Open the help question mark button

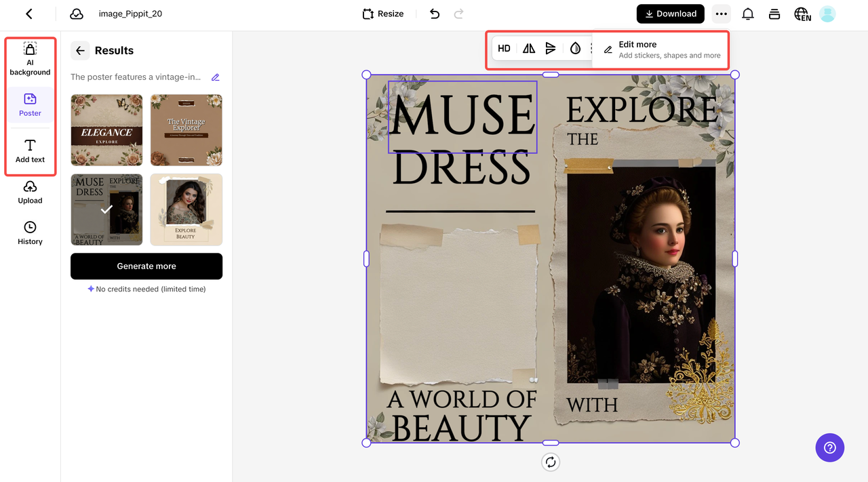click(829, 447)
